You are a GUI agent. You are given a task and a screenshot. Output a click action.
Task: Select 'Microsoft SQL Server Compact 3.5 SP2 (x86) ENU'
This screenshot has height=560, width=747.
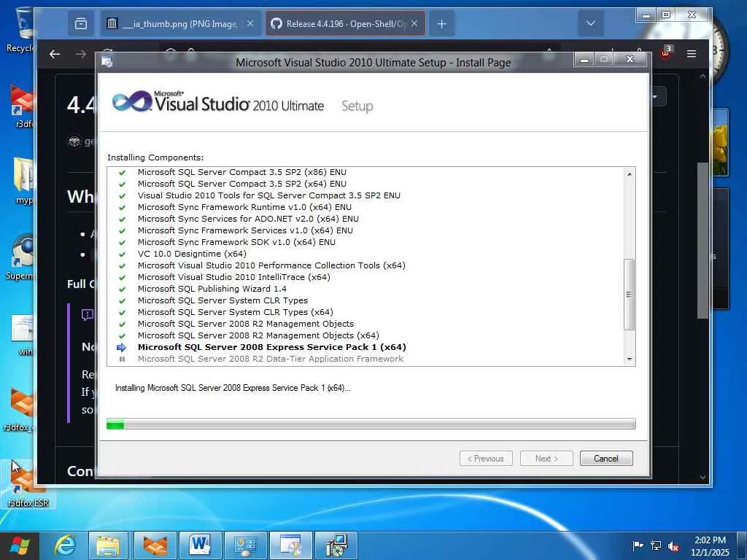click(x=241, y=172)
